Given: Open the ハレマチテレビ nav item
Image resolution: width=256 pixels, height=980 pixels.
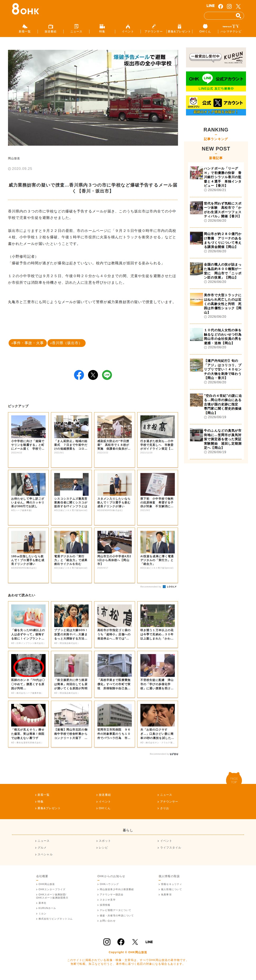Looking at the screenshot, I should [231, 29].
